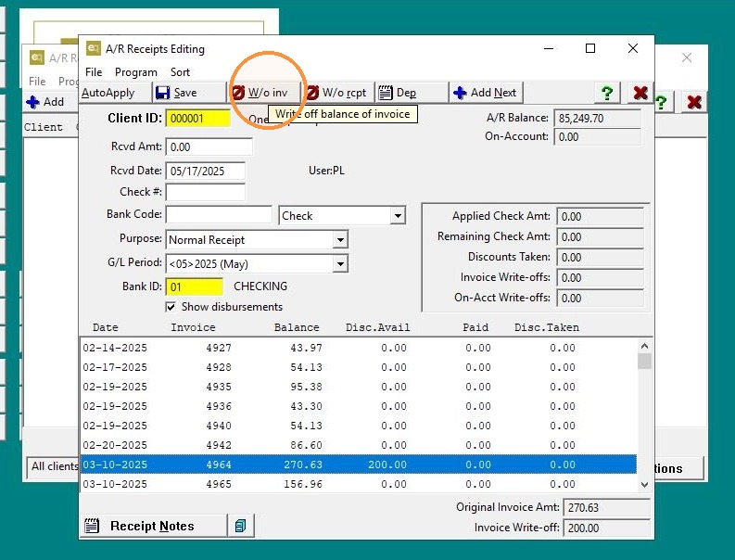Select highlighted invoice 4964 row
Image resolution: width=735 pixels, height=560 pixels.
pos(359,465)
